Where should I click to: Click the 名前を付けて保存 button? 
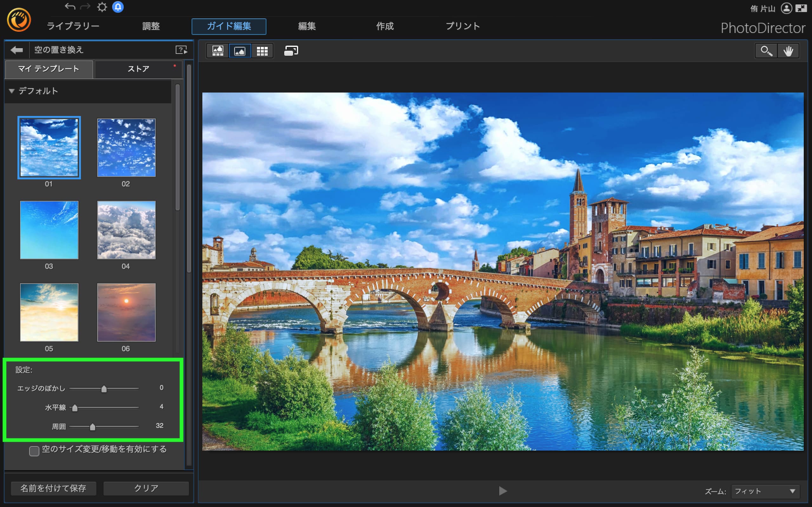click(x=53, y=488)
